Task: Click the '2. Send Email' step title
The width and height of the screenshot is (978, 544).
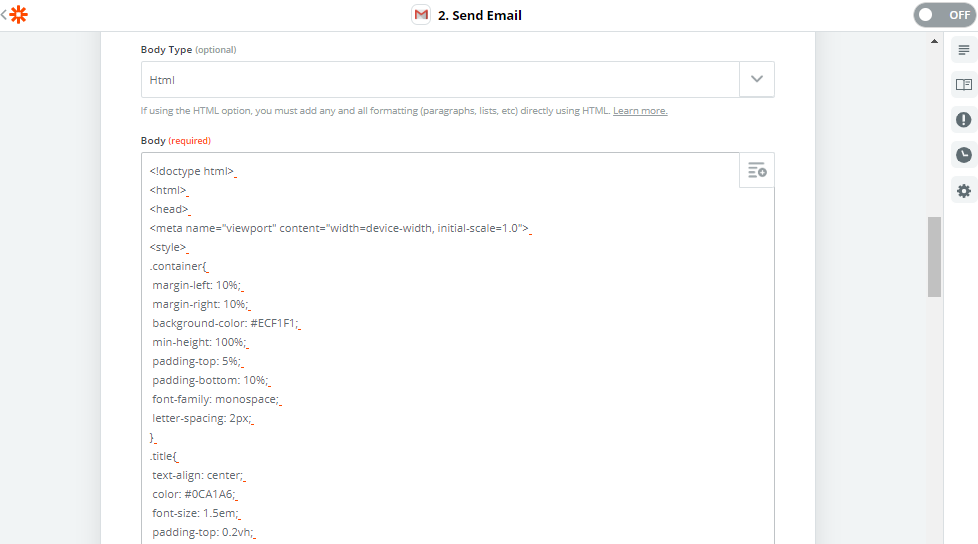Action: coord(480,15)
